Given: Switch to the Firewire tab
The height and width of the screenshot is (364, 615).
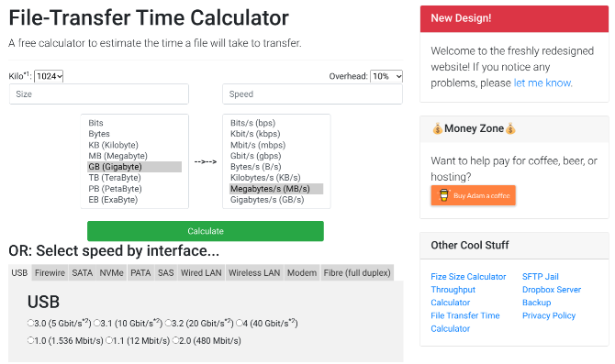Looking at the screenshot, I should [x=50, y=272].
